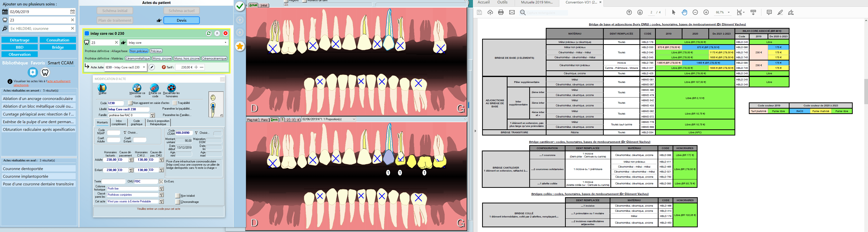868x232 pixels.
Task: Switch to Infos complément. tab
Action: point(119,122)
